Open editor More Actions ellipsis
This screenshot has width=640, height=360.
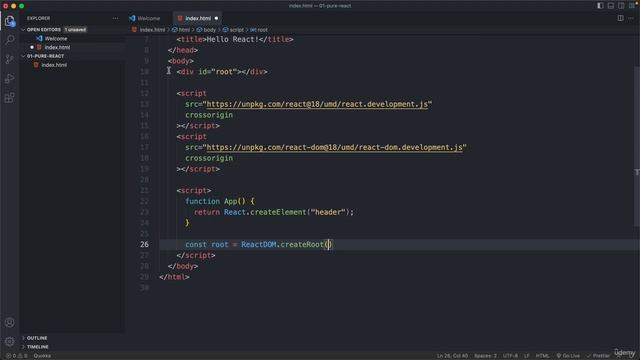[631, 18]
